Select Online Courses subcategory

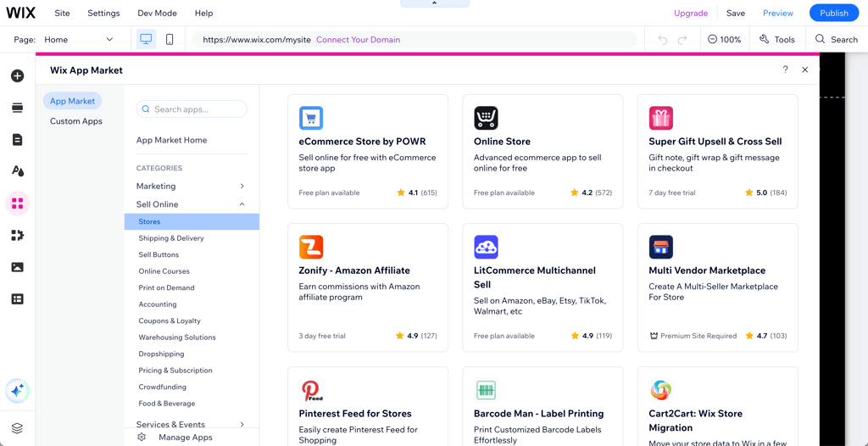164,271
